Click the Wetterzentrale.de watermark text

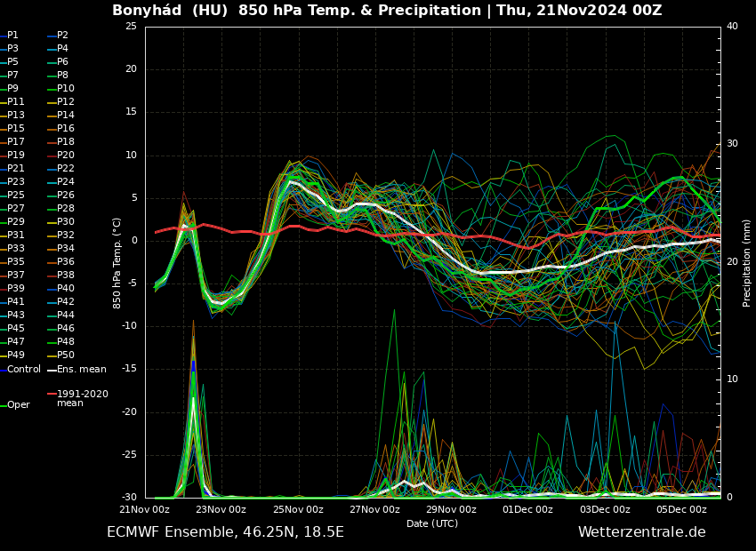[641, 532]
